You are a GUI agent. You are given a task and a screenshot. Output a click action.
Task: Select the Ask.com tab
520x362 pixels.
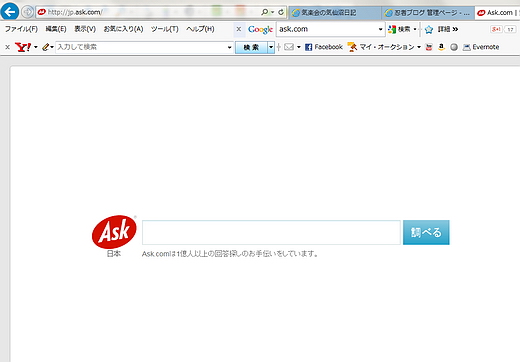click(x=497, y=13)
